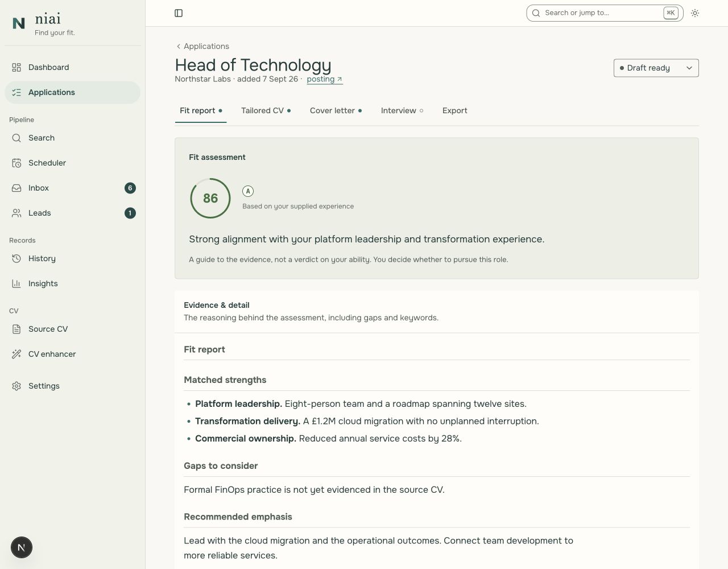Click the CV enhancer wand icon
This screenshot has height=569, width=728.
16,354
